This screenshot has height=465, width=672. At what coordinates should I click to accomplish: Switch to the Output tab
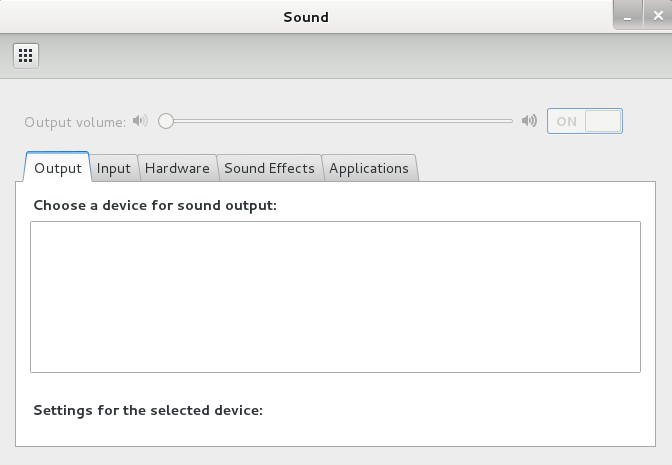57,168
